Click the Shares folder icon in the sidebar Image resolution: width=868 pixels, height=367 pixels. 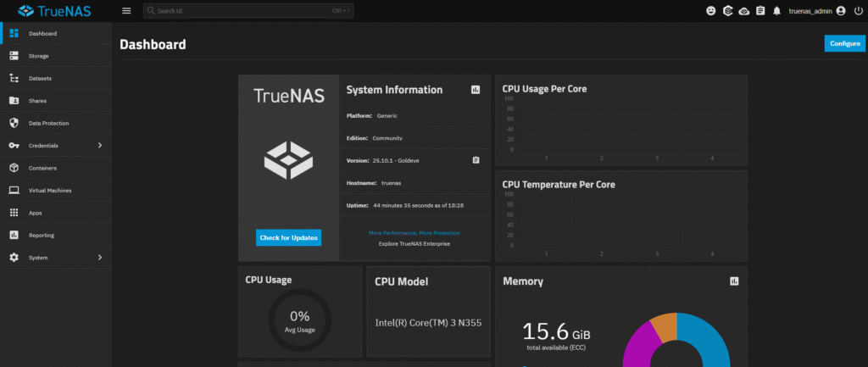14,101
